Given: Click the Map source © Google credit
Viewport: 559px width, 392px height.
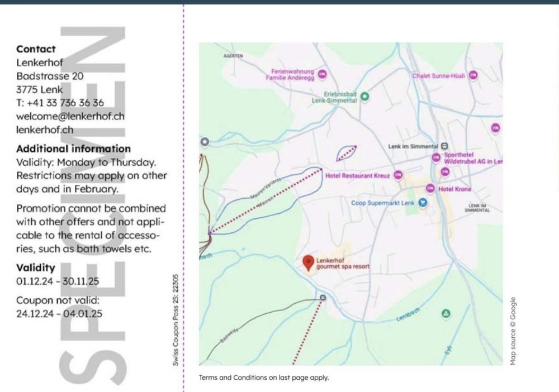Looking at the screenshot, I should tap(513, 331).
